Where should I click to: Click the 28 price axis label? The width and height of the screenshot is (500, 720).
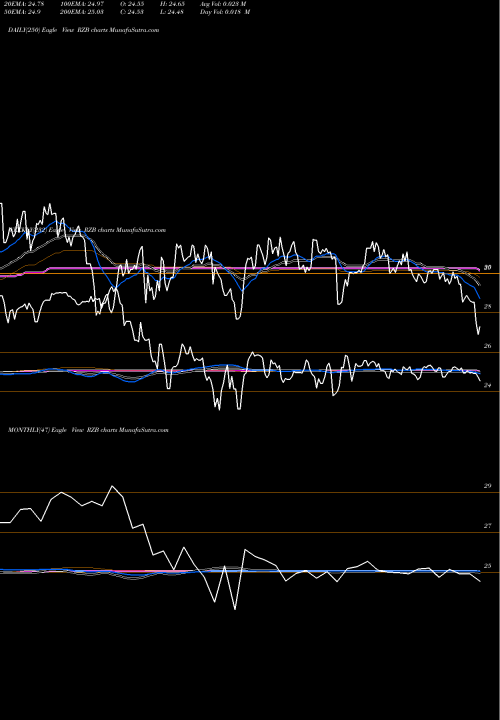(x=488, y=307)
